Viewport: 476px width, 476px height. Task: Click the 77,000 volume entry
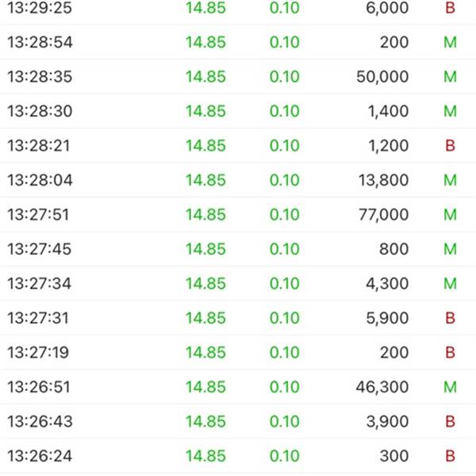tap(383, 215)
